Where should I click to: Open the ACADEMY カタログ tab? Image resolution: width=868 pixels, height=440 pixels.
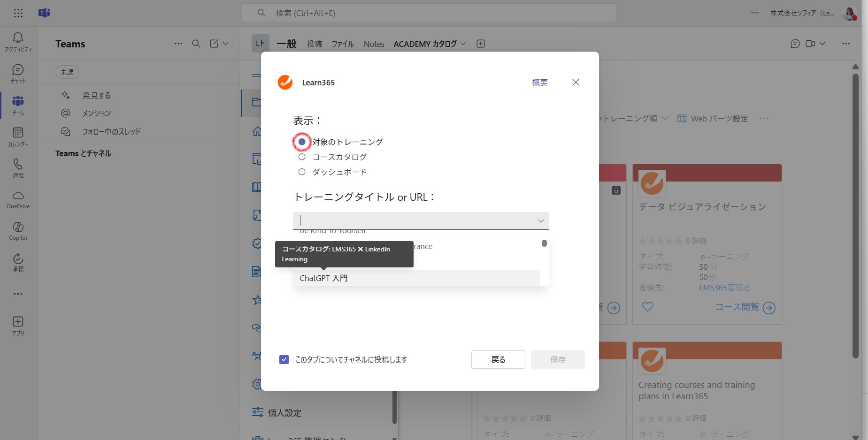(425, 44)
